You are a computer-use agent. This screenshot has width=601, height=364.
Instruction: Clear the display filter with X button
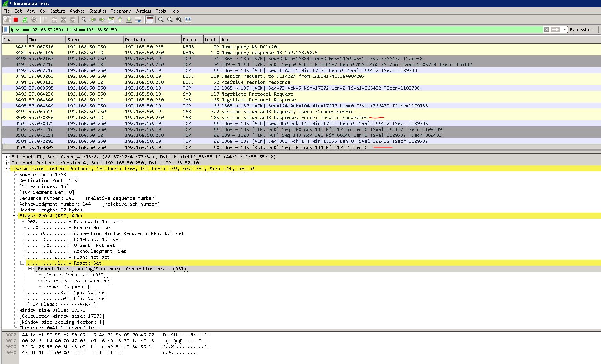pyautogui.click(x=547, y=29)
